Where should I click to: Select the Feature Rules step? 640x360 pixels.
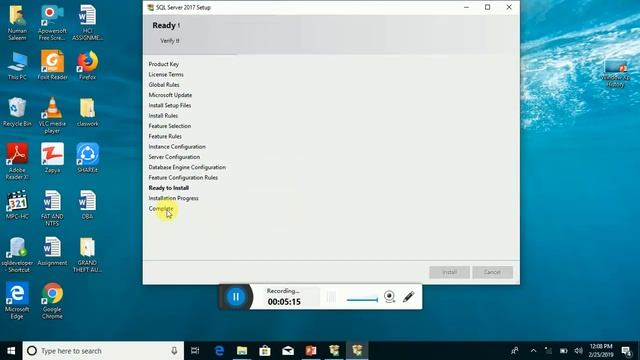point(165,136)
